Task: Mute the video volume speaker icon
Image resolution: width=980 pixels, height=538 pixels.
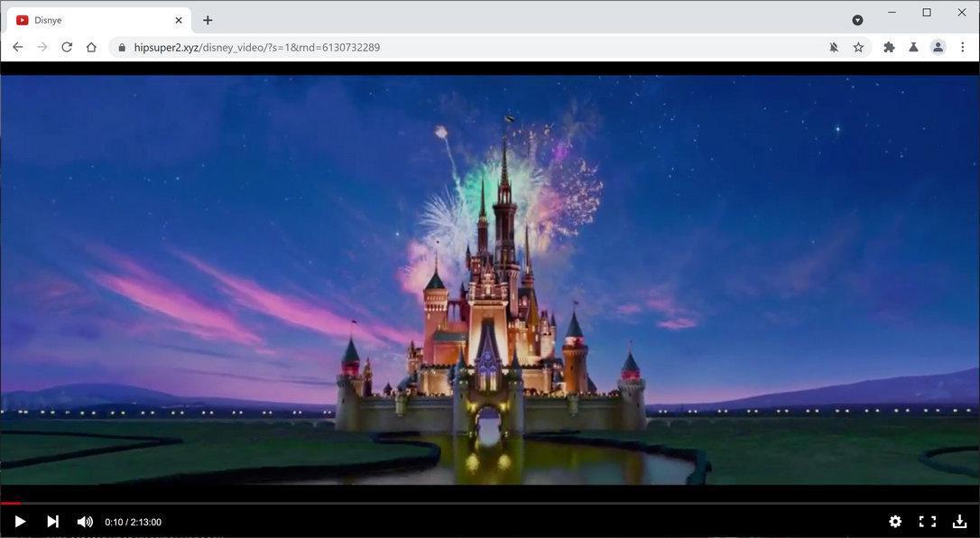Action: coord(85,522)
